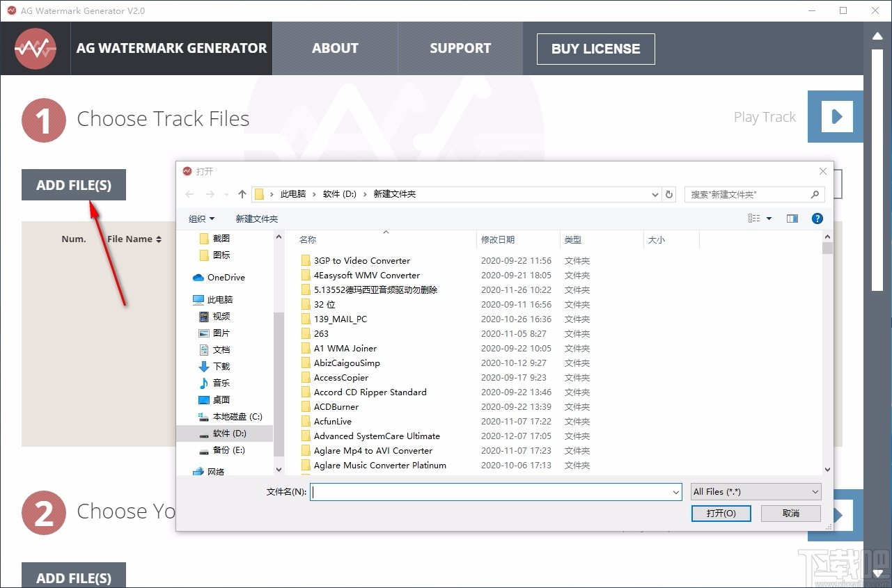Image resolution: width=892 pixels, height=588 pixels.
Task: Open the SUPPORT tab
Action: coord(460,48)
